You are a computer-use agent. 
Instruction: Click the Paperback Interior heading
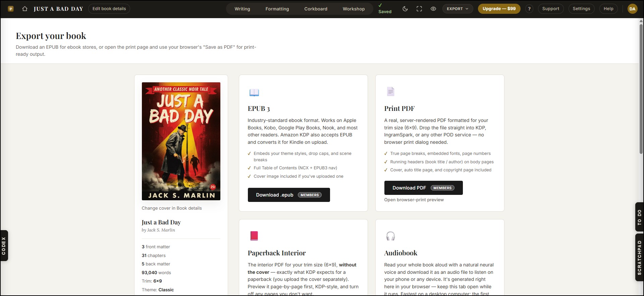click(277, 253)
